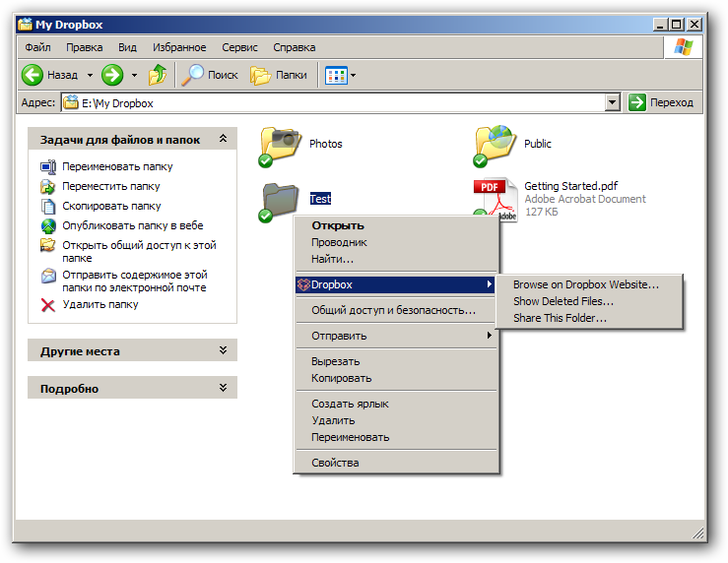Click the move folder task icon
The width and height of the screenshot is (728, 563).
tap(48, 186)
